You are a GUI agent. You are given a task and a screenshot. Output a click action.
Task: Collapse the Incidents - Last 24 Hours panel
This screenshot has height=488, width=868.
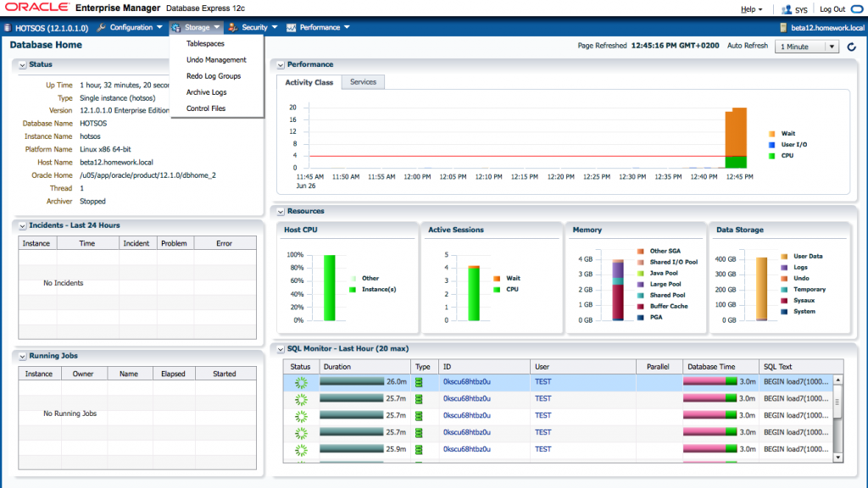tap(22, 225)
